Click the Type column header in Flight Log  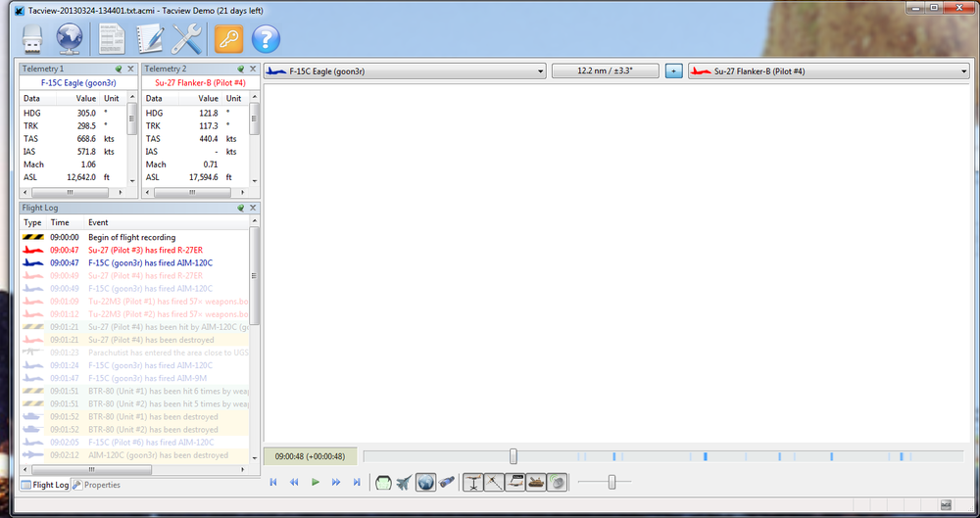pos(33,222)
